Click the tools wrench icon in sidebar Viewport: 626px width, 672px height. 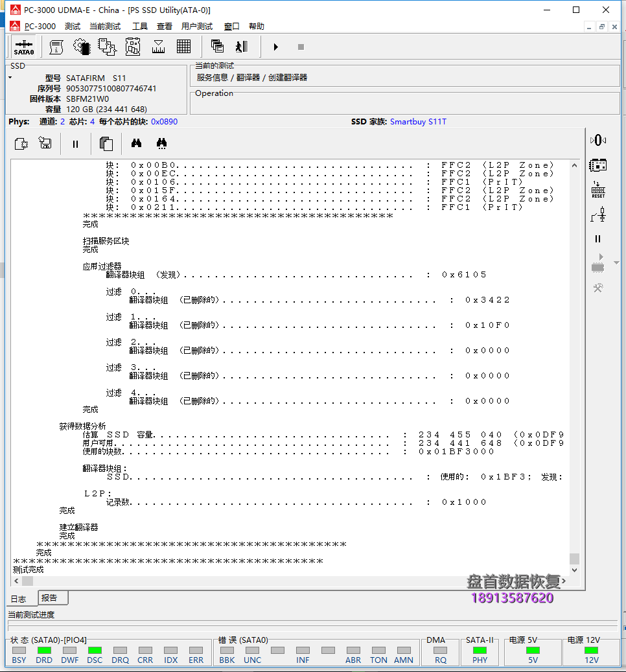pyautogui.click(x=598, y=288)
